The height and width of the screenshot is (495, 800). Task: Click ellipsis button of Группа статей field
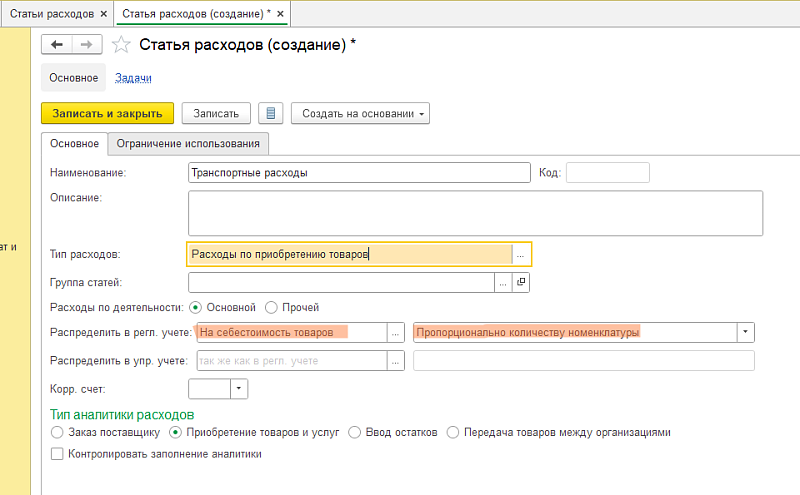504,283
